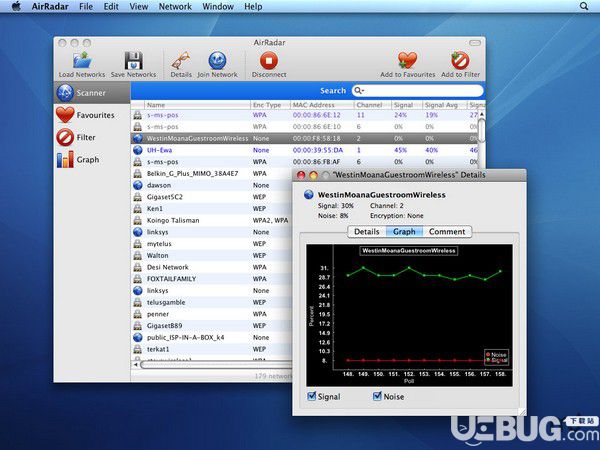Click the scroll left arrow at list bottom

(135, 365)
